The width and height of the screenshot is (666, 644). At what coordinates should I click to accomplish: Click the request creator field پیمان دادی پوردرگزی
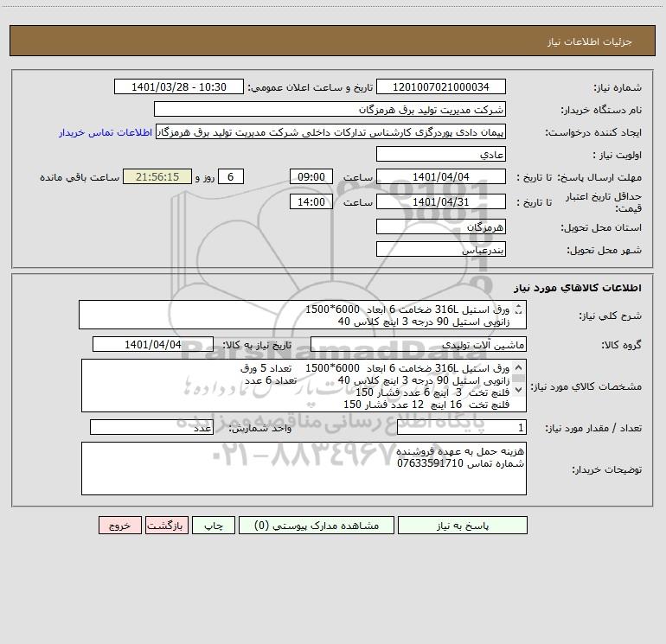tap(330, 132)
